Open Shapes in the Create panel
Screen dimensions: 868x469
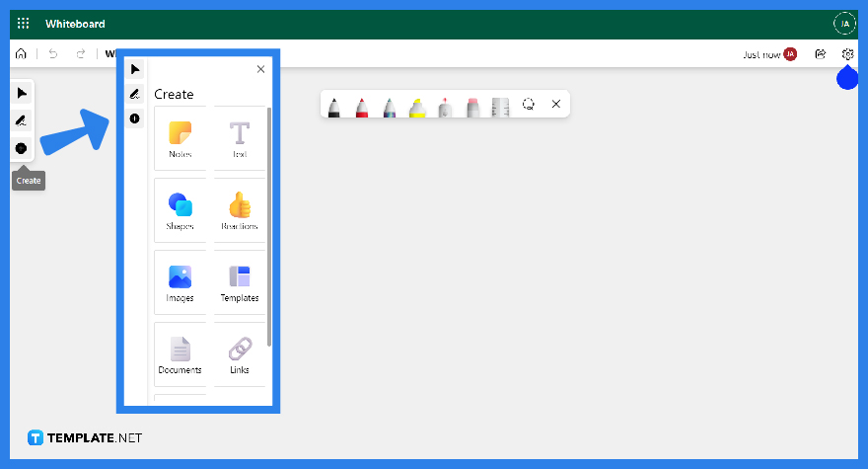180,210
